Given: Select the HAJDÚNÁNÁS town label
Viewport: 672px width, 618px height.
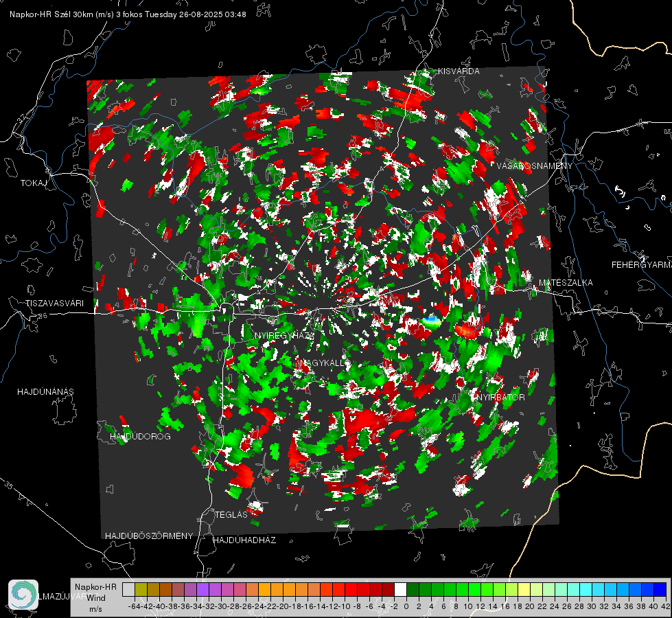Looking at the screenshot, I should (x=45, y=391).
